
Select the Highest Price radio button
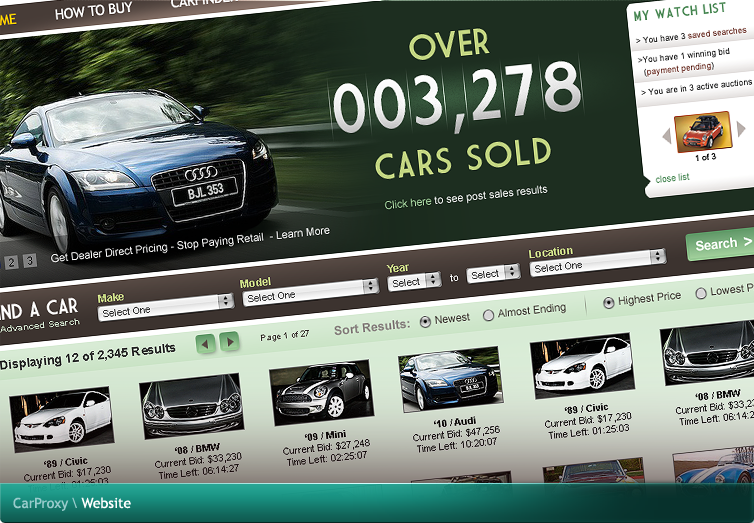tap(609, 302)
